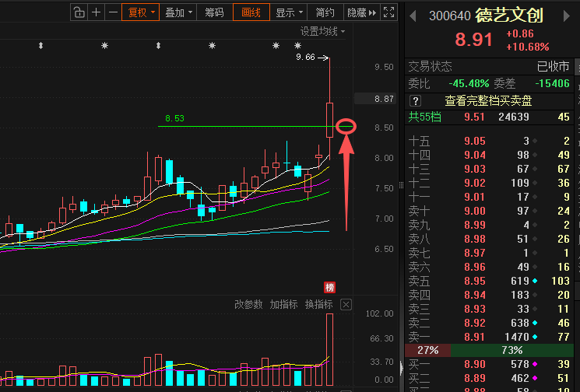Click the 筹码 toolbar button
This screenshot has width=580, height=392.
click(215, 12)
